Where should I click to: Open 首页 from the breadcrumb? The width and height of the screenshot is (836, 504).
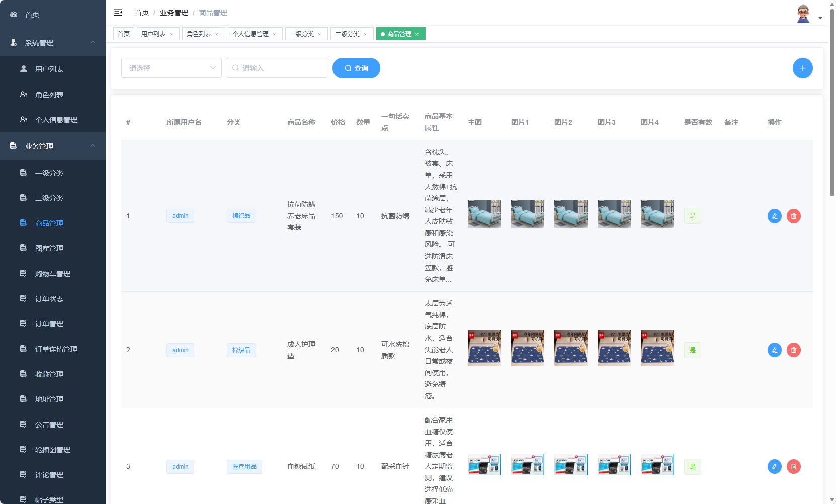point(141,12)
